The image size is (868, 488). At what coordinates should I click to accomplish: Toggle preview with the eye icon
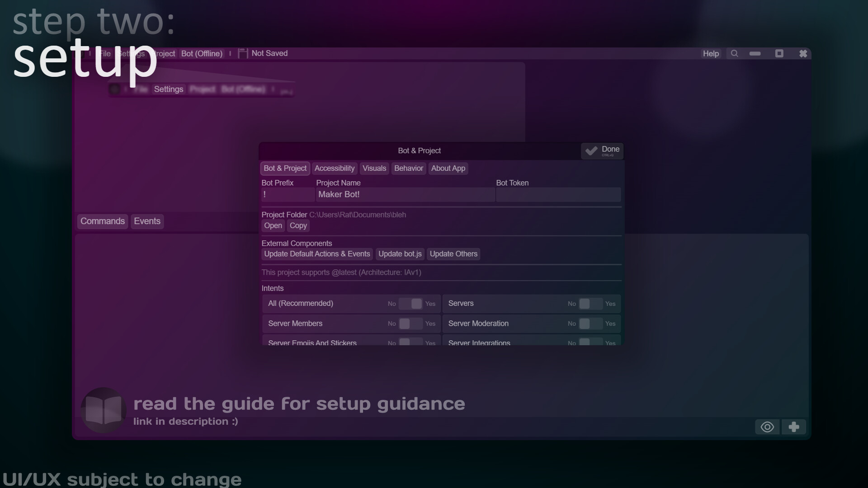pyautogui.click(x=767, y=427)
